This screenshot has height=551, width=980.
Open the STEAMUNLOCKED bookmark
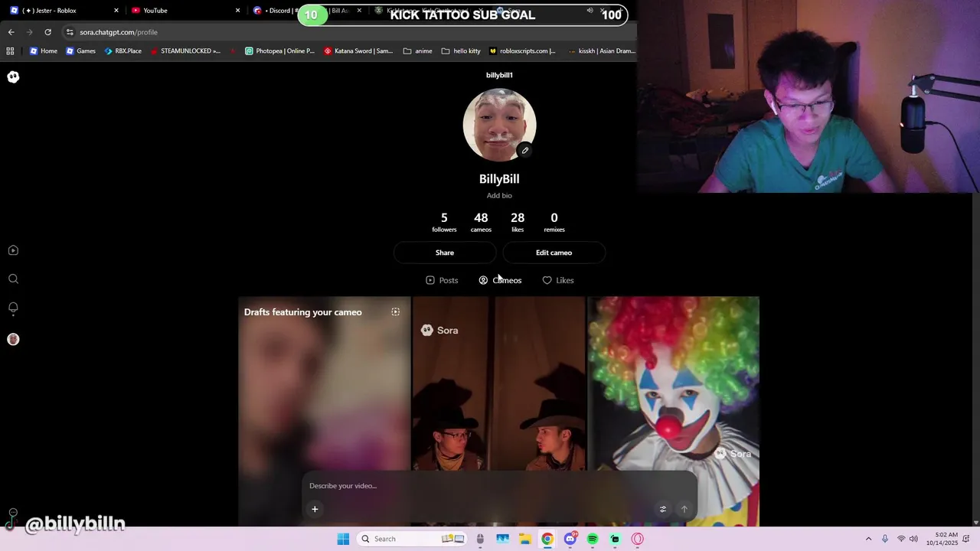coord(185,51)
